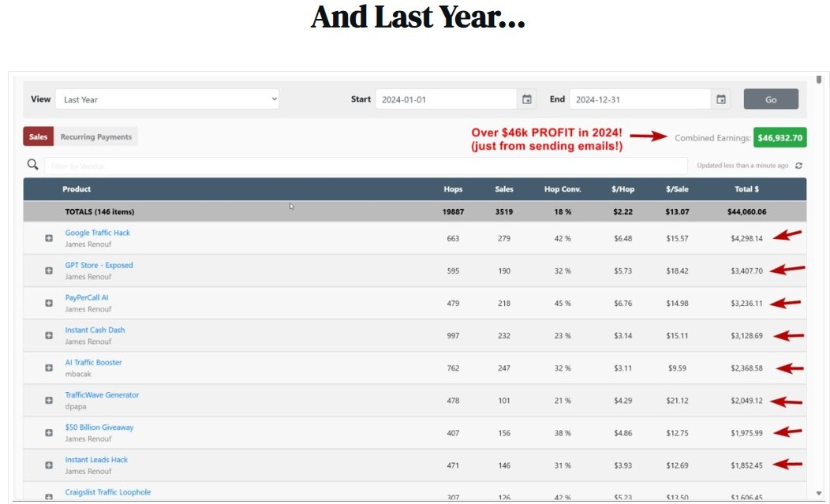Click the refresh icon beside the updated timestamp
This screenshot has height=504, width=830.
[798, 166]
